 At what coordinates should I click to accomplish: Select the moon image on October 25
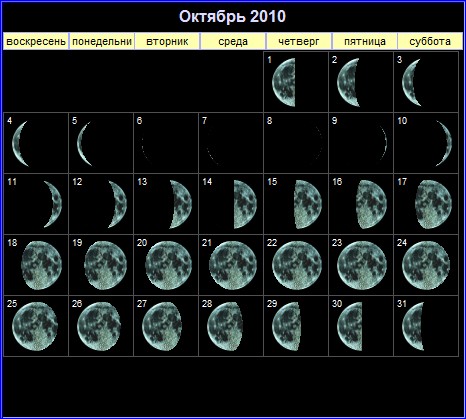35,326
